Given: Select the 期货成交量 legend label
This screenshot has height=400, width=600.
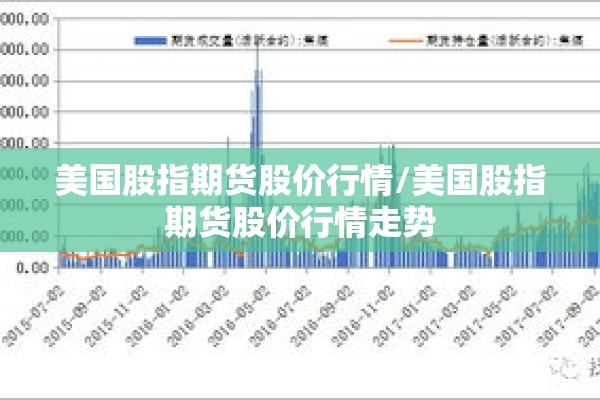Looking at the screenshot, I should 249,41.
